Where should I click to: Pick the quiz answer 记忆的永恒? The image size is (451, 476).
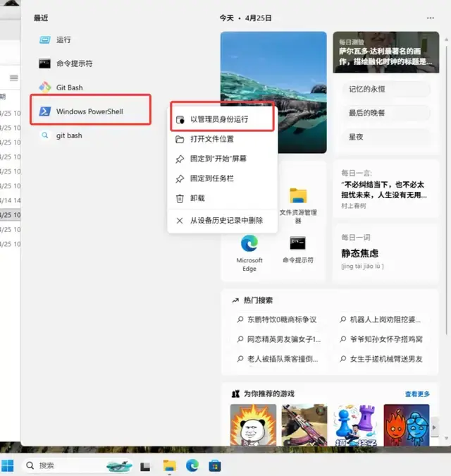coord(385,90)
